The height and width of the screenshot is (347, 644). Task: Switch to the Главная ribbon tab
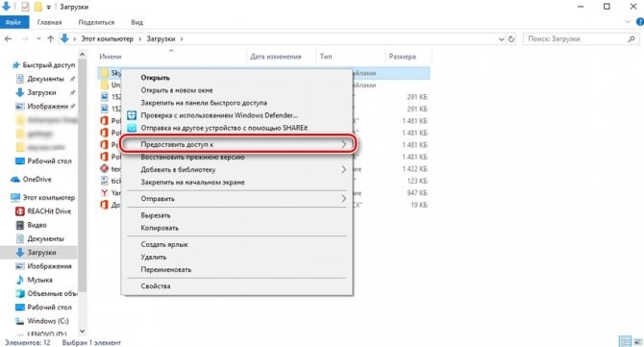pos(49,22)
